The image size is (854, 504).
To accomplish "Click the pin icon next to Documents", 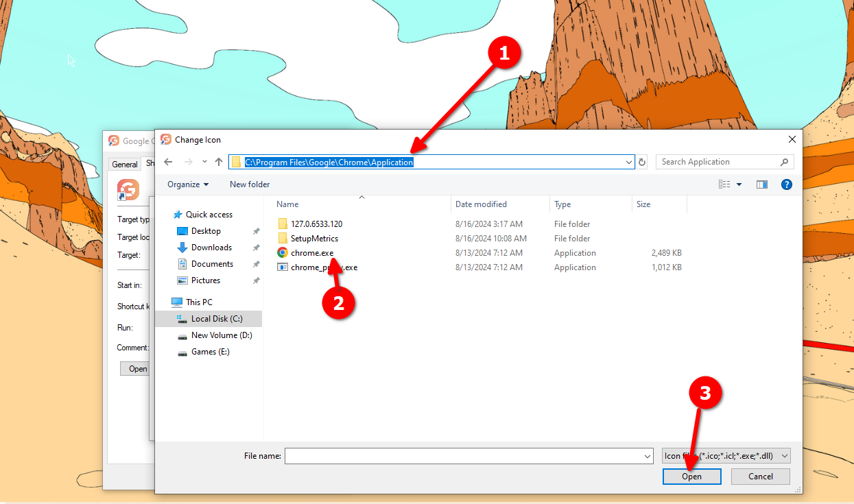I will click(257, 264).
